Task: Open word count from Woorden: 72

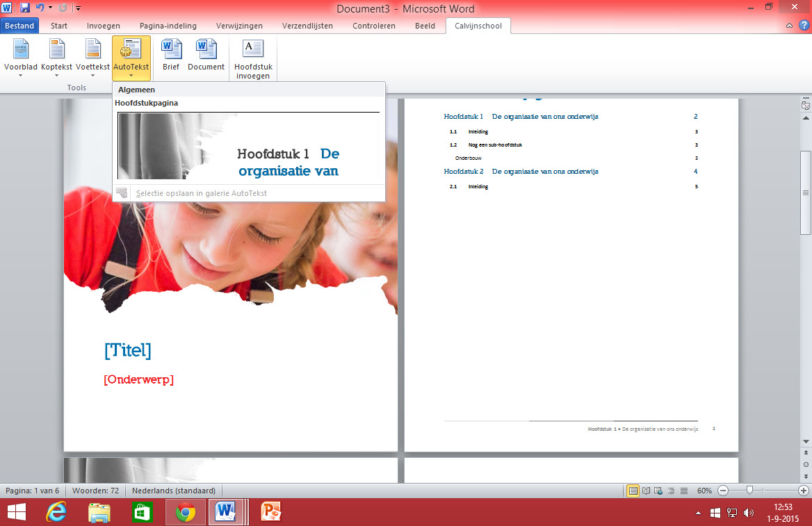Action: click(x=96, y=491)
